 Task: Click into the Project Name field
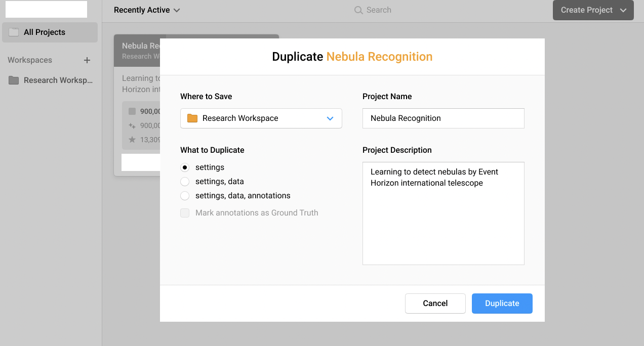click(443, 118)
